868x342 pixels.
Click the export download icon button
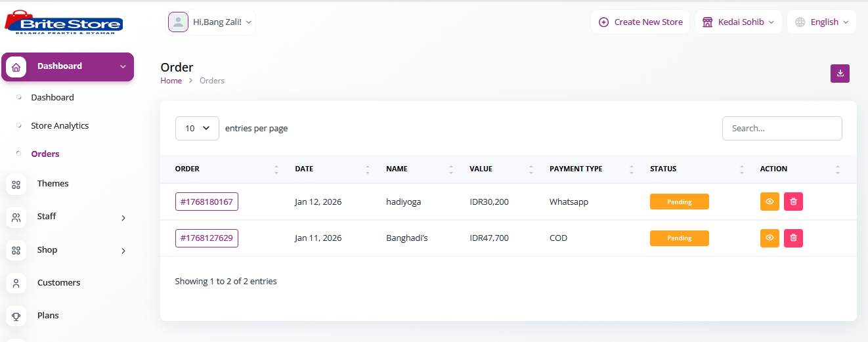pyautogui.click(x=840, y=74)
